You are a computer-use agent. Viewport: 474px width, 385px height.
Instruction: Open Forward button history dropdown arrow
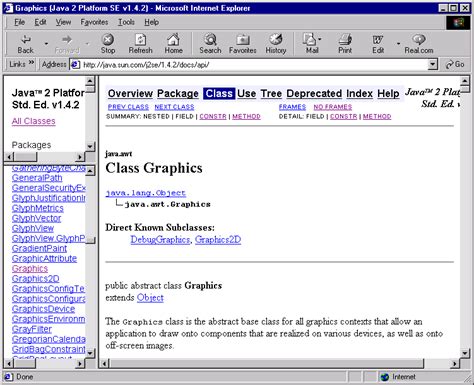87,43
